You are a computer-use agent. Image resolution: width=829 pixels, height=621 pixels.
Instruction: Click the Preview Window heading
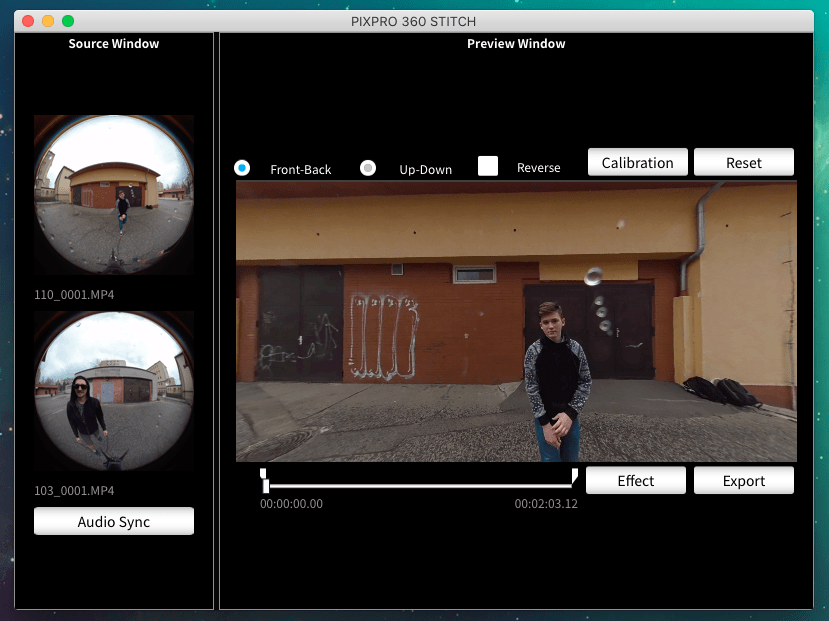point(516,43)
